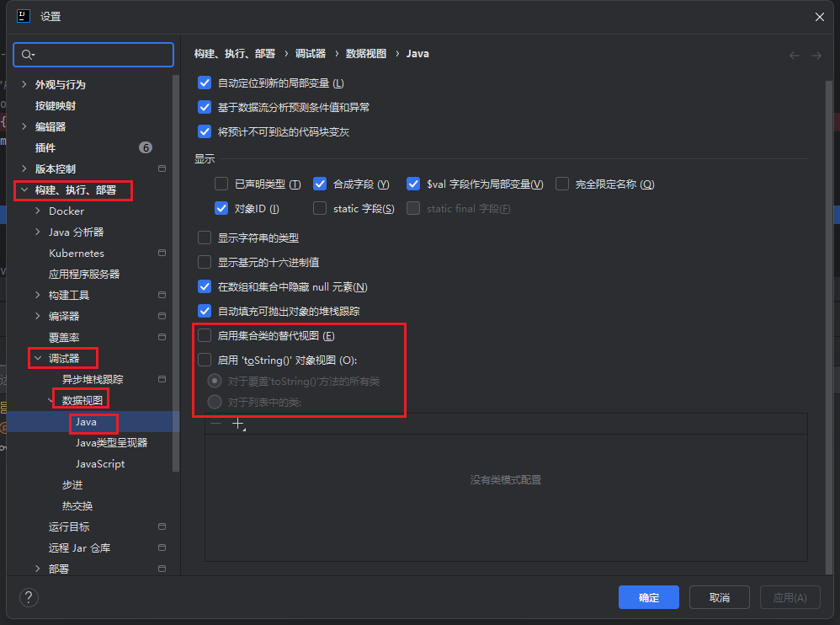Collapse the 调试器 tree section
840x625 pixels.
point(38,359)
